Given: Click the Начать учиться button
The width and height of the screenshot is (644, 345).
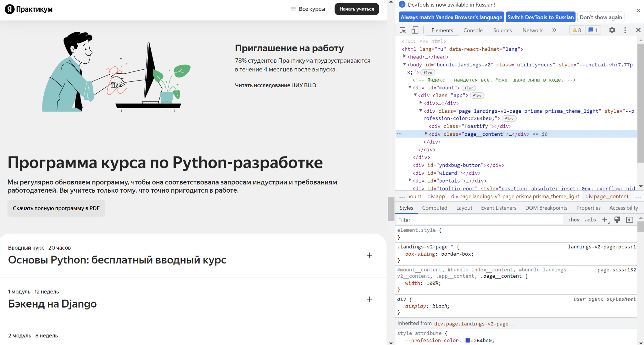Looking at the screenshot, I should point(357,9).
